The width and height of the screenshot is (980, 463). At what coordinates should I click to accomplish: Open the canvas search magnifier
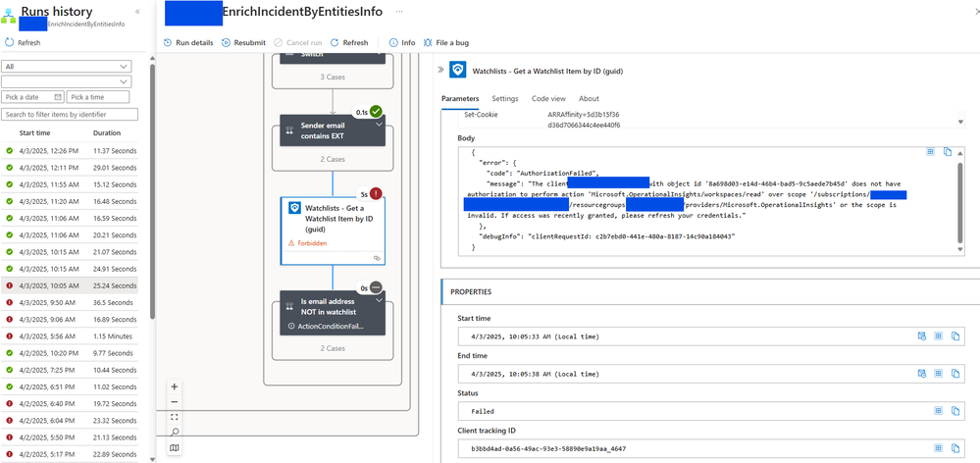tap(175, 432)
